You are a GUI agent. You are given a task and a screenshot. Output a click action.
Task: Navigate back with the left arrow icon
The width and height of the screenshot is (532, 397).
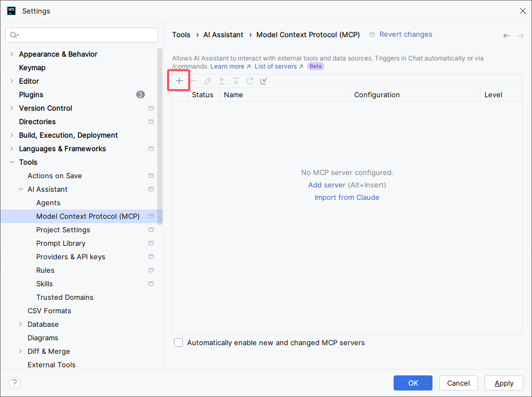(506, 36)
